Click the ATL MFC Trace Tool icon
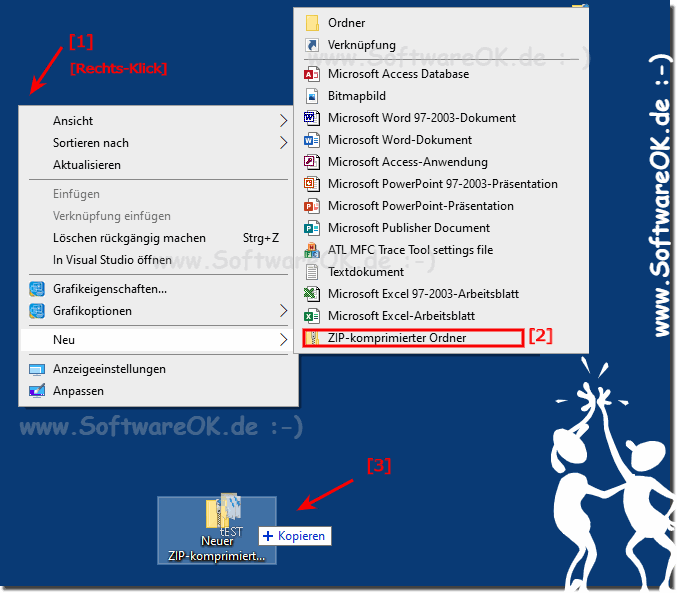The image size is (677, 593). pyautogui.click(x=312, y=250)
